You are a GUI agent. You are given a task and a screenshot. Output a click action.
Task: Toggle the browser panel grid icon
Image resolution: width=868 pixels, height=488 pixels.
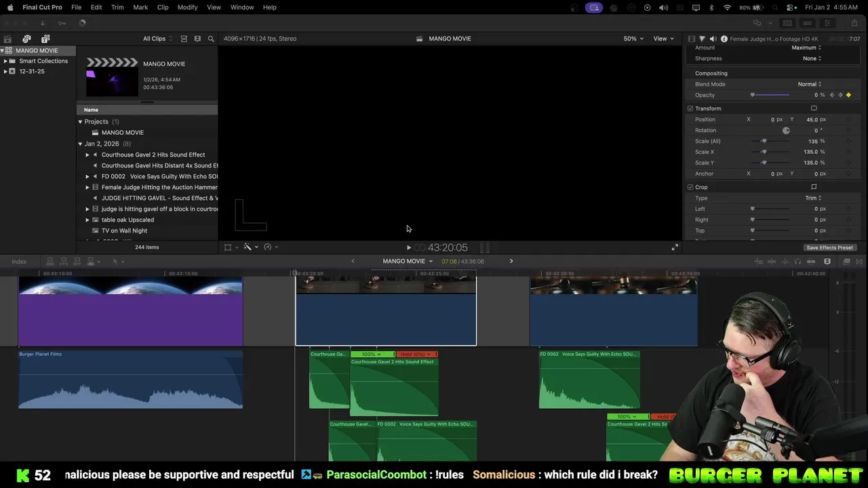tap(787, 22)
